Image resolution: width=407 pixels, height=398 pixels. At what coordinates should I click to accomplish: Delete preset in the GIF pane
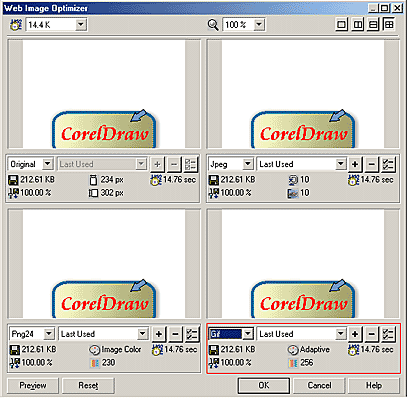(x=372, y=334)
